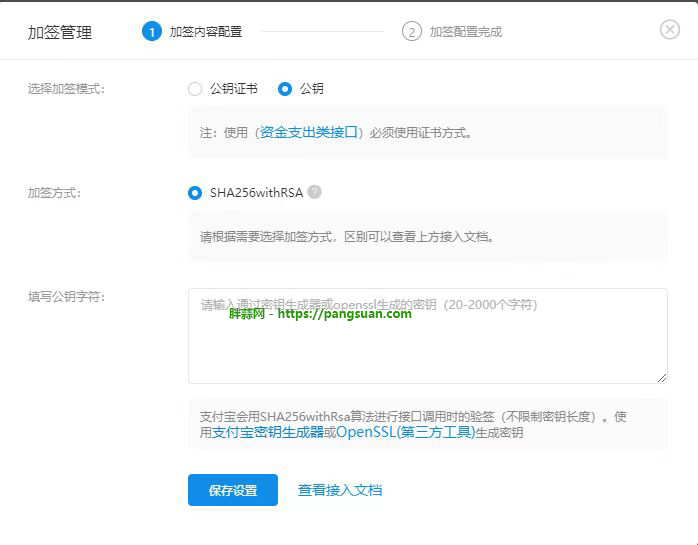Click the text area resize handle
This screenshot has width=698, height=545.
pos(662,378)
